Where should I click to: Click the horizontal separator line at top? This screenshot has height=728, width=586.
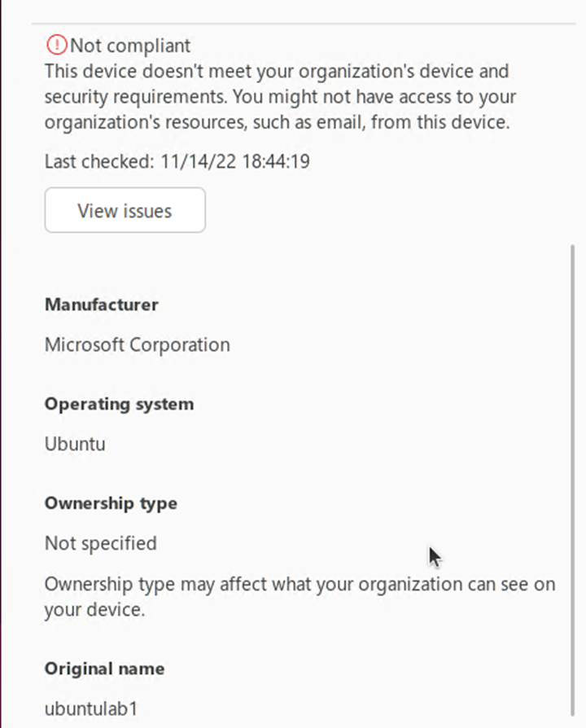[309, 24]
